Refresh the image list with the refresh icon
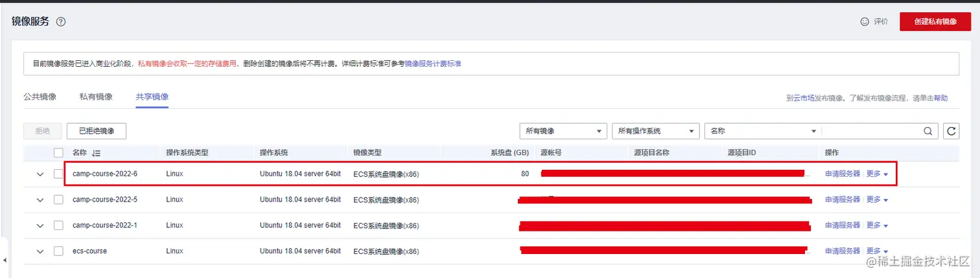 click(951, 131)
